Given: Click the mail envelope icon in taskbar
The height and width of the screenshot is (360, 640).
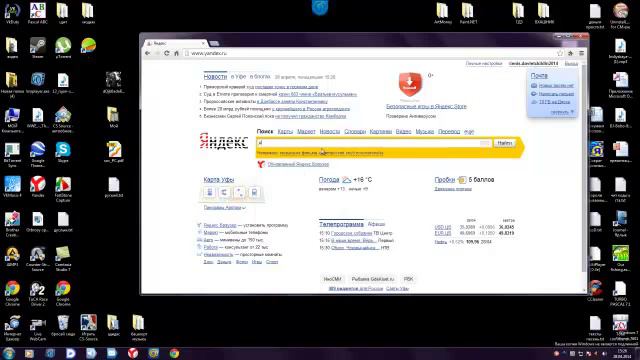Looking at the screenshot, I should (x=112, y=353).
